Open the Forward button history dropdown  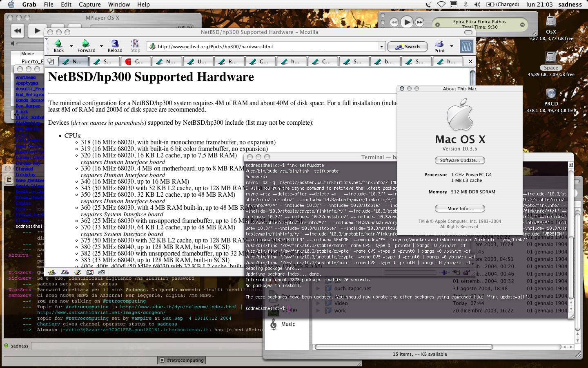(x=101, y=46)
